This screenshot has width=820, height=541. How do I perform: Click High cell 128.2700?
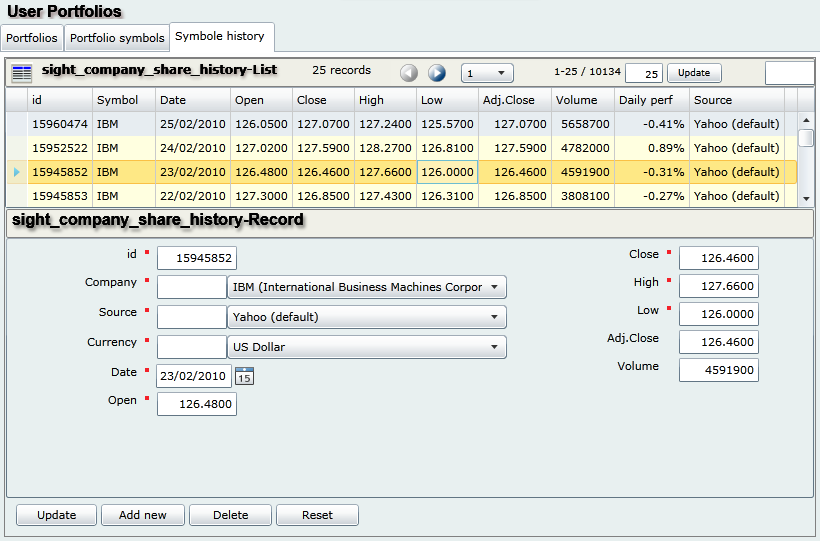pyautogui.click(x=385, y=148)
